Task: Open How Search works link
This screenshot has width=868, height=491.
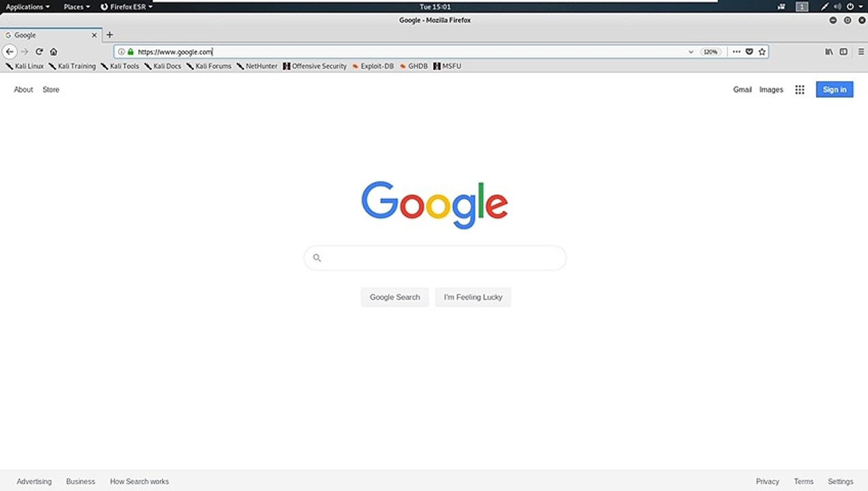Action: 139,481
